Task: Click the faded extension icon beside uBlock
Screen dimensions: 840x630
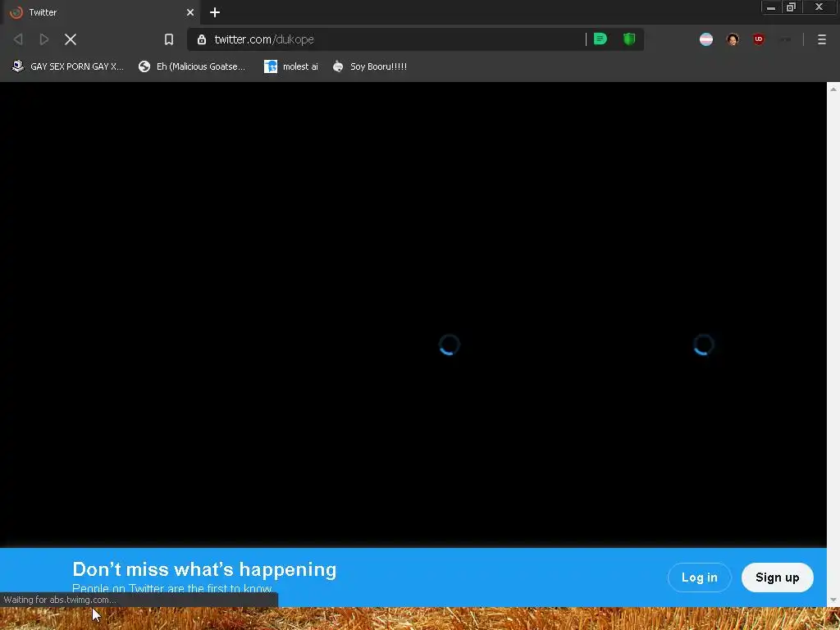Action: 785,39
